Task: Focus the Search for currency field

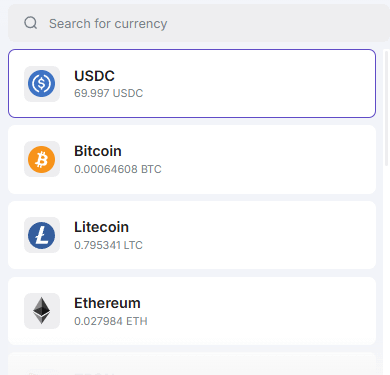Action: click(x=199, y=23)
